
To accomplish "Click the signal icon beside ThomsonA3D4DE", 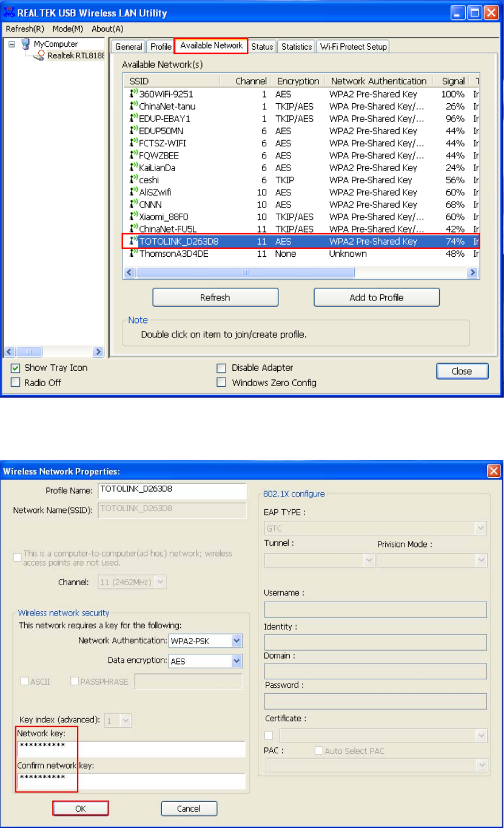I will pyautogui.click(x=134, y=254).
